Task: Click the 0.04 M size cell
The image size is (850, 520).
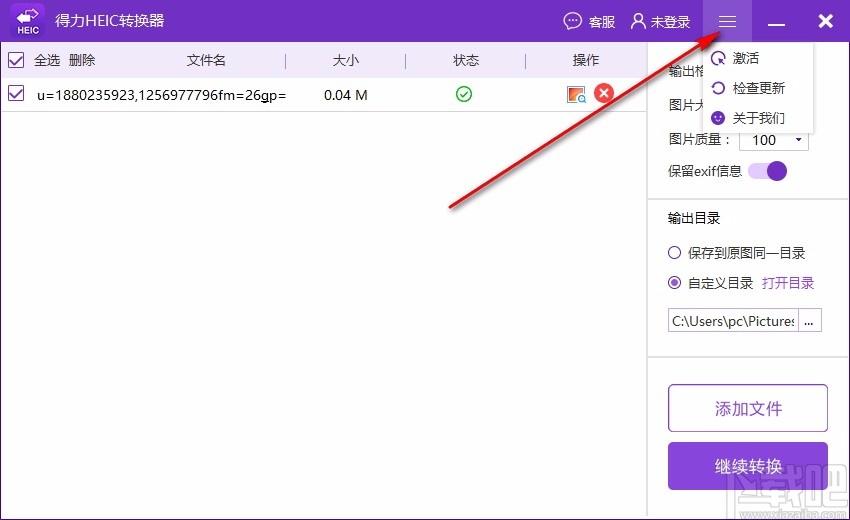Action: coord(346,95)
